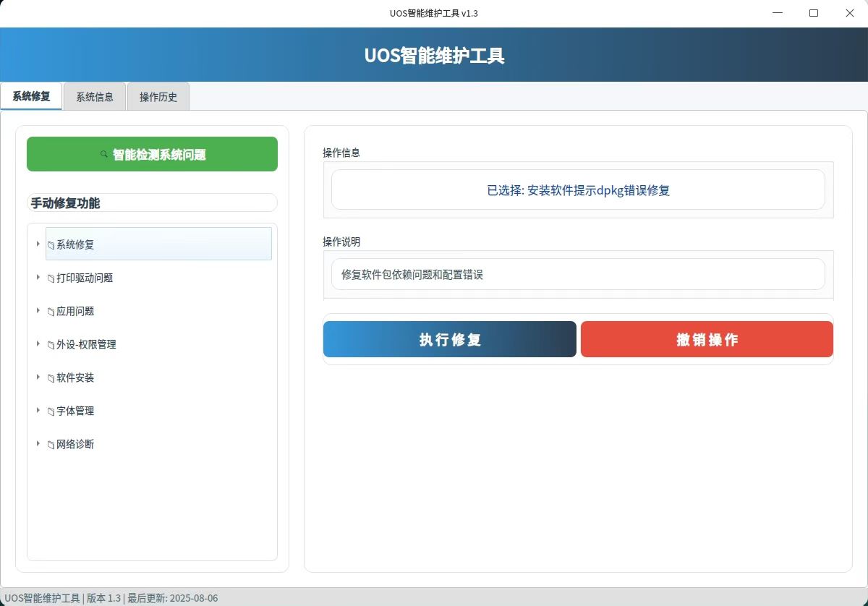The height and width of the screenshot is (606, 868).
Task: Minimize the UOS智能维护工具 window
Action: (x=778, y=13)
